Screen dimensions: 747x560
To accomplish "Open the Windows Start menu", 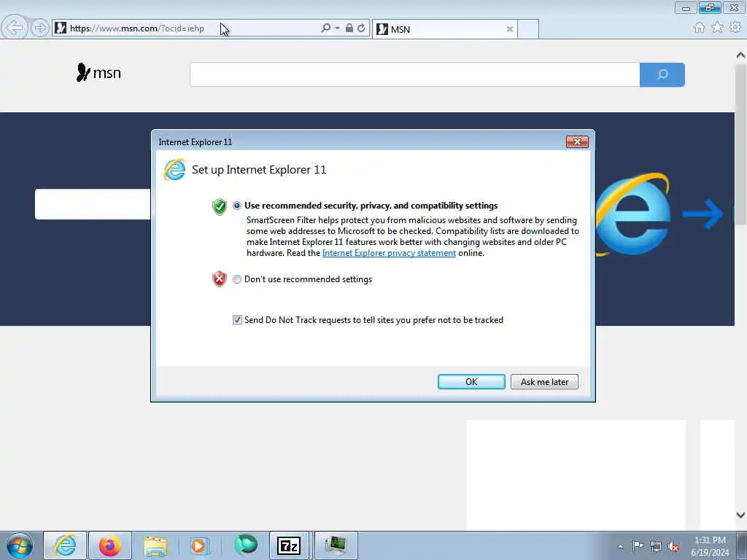I will pos(20,545).
